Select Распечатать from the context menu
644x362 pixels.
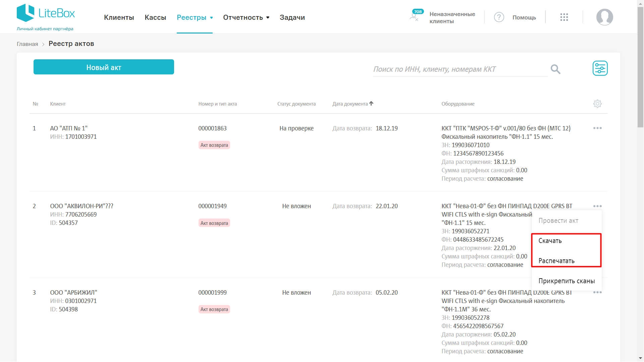pos(556,261)
